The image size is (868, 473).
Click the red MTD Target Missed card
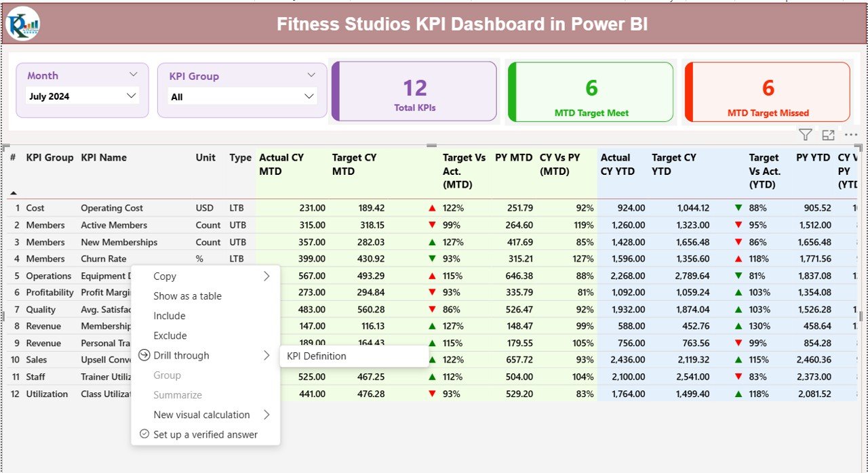coord(766,91)
